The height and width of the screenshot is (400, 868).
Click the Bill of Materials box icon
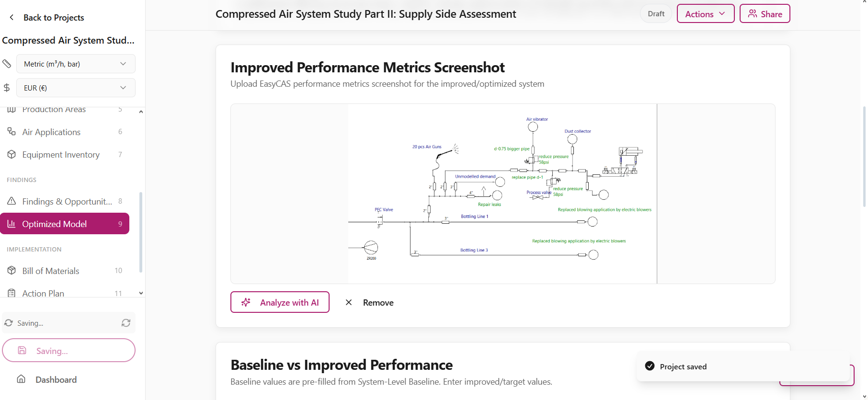point(11,270)
